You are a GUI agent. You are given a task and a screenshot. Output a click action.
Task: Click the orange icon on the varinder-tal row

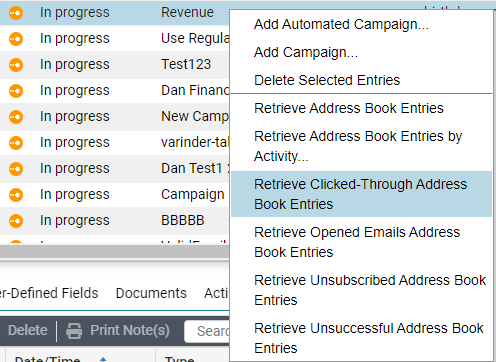click(16, 143)
